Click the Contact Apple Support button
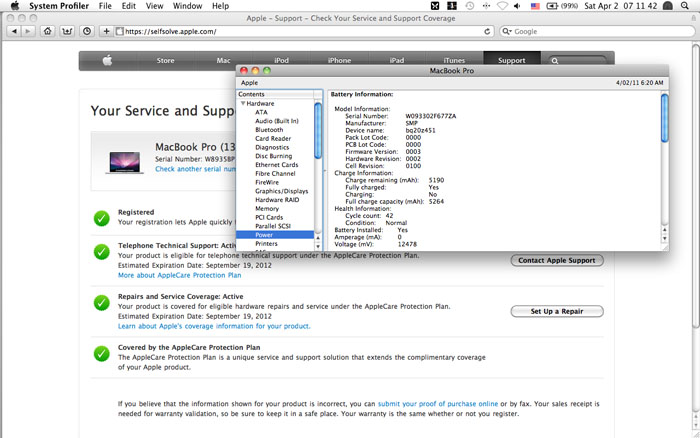 [x=557, y=260]
